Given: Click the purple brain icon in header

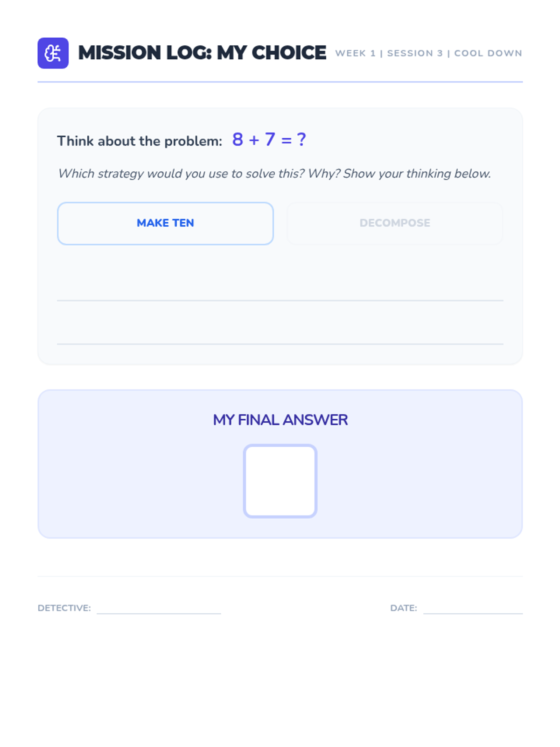Looking at the screenshot, I should 53,53.
